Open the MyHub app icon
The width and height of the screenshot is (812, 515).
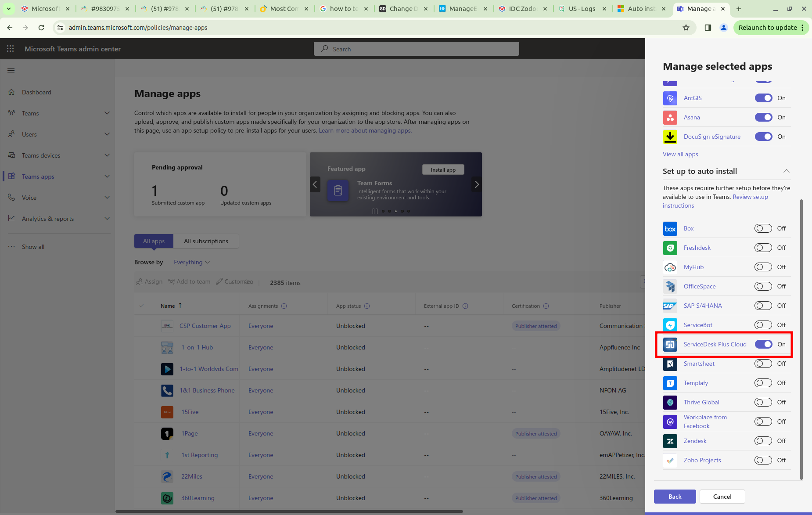coord(670,267)
